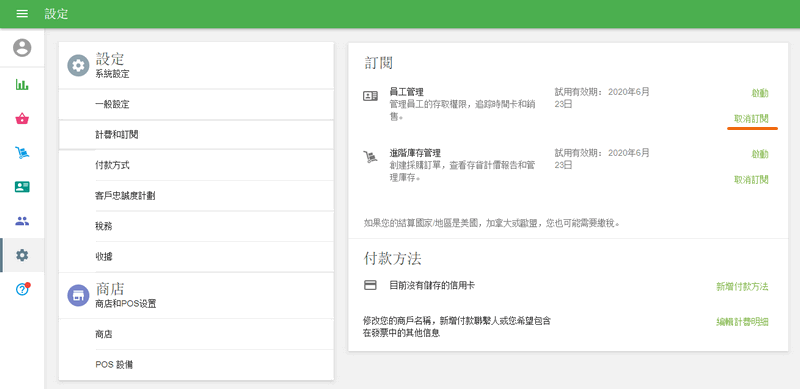This screenshot has height=389, width=800.
Task: Open the pink shopping basket items icon
Action: coord(22,119)
